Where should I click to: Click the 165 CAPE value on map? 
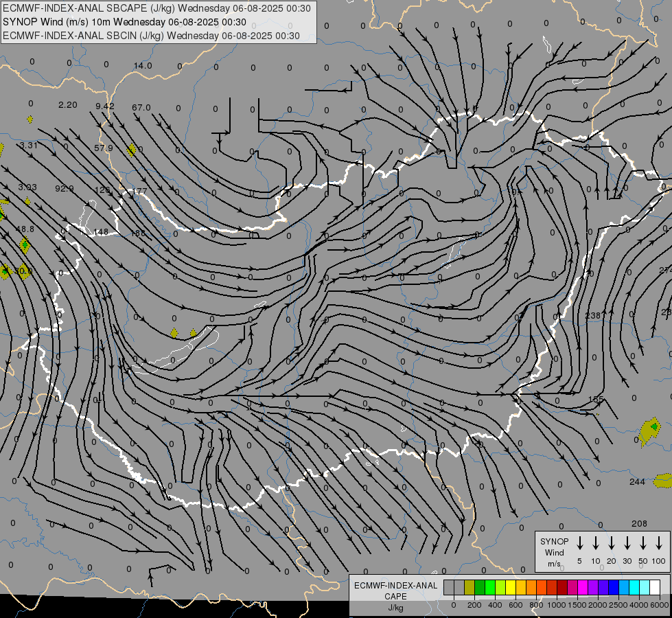(x=596, y=399)
